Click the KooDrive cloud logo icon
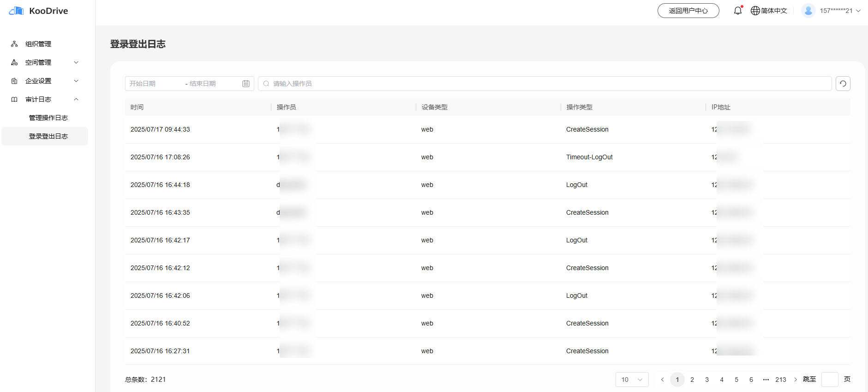Image resolution: width=868 pixels, height=392 pixels. [16, 11]
